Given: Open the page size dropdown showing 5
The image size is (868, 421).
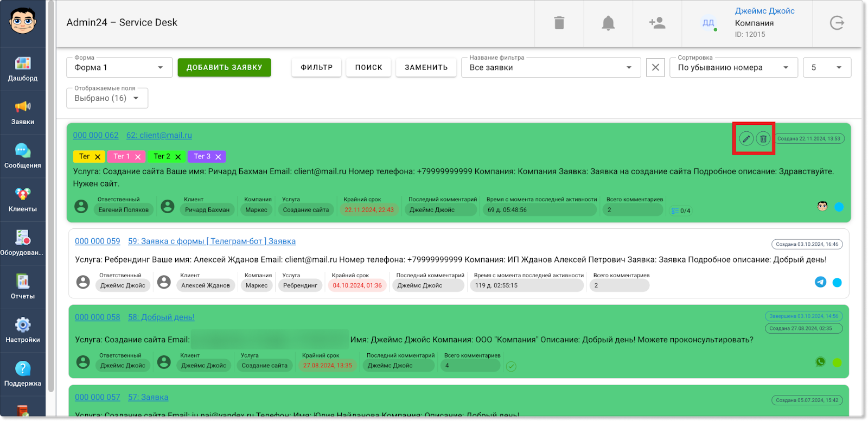Looking at the screenshot, I should (827, 67).
